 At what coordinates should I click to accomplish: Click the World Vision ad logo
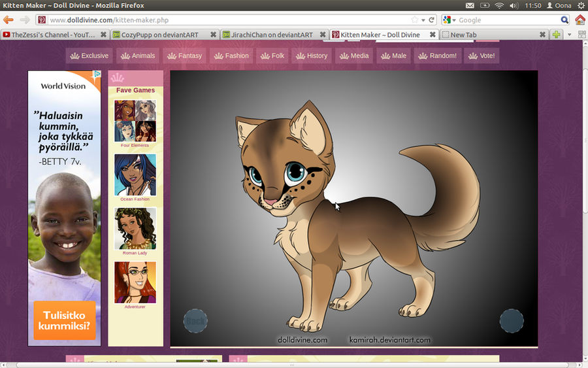point(63,86)
